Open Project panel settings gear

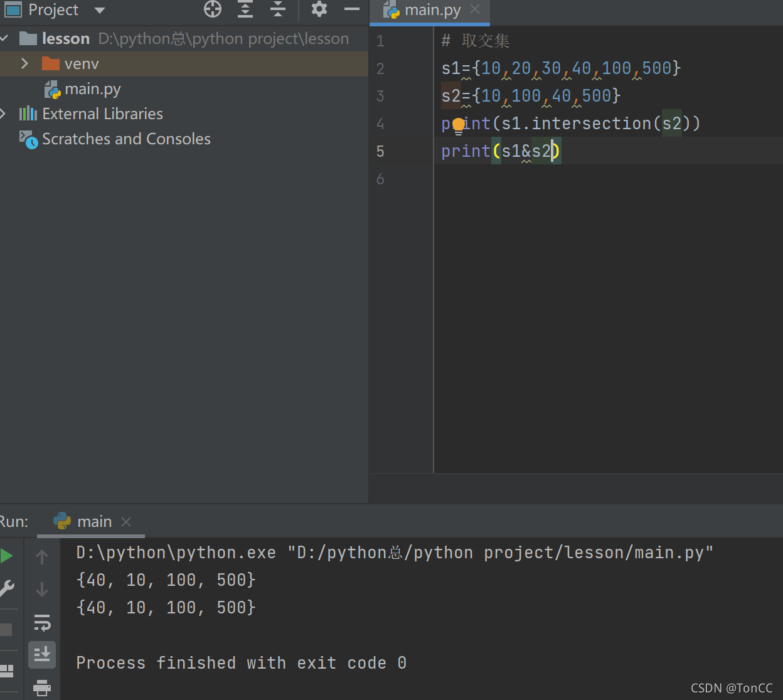coord(319,9)
